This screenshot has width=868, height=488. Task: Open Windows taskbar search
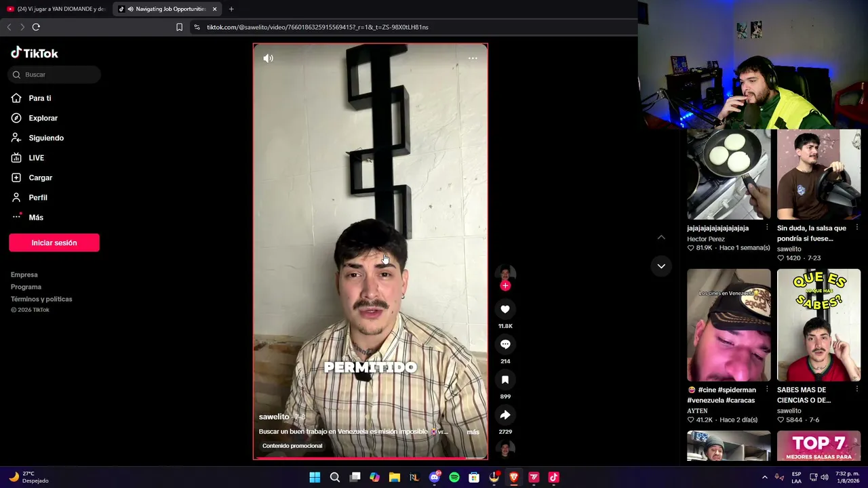click(335, 477)
